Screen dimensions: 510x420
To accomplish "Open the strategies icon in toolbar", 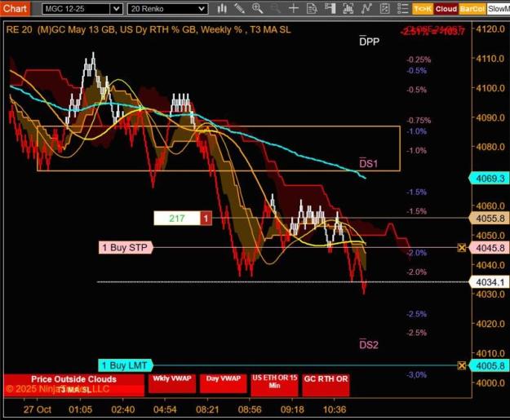I will pos(384,8).
